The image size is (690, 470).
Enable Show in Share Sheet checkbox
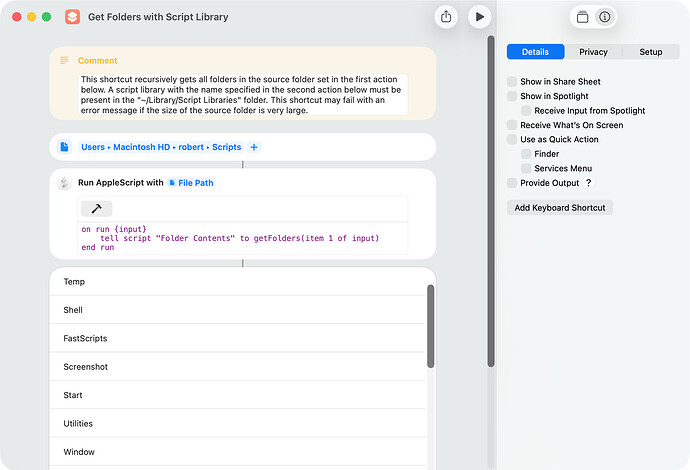click(x=512, y=81)
